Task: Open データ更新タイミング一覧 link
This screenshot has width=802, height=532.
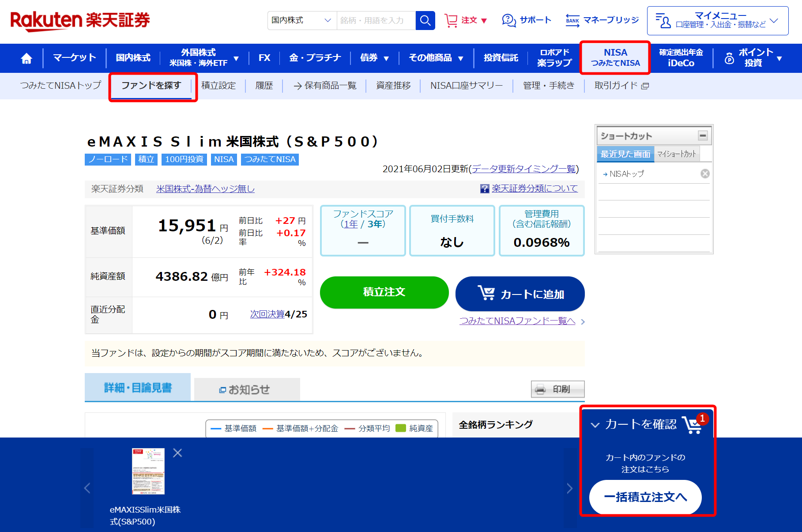Action: [523, 169]
